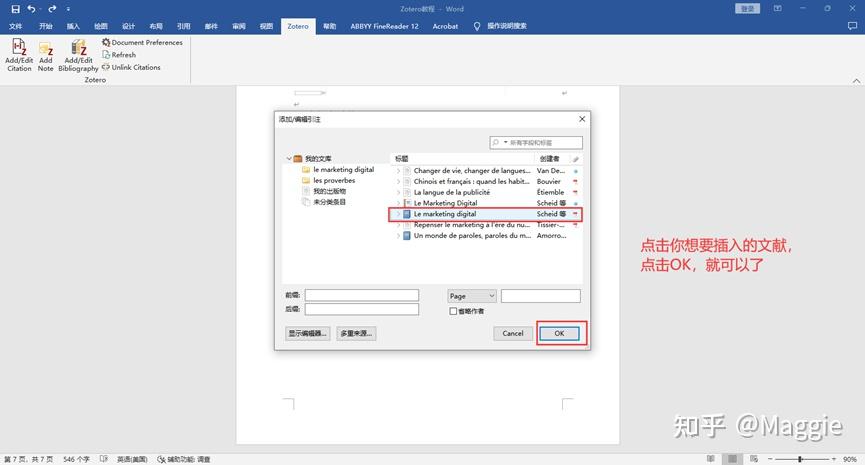This screenshot has height=465, width=865.
Task: Select La langue de la publicité item
Action: click(x=486, y=193)
